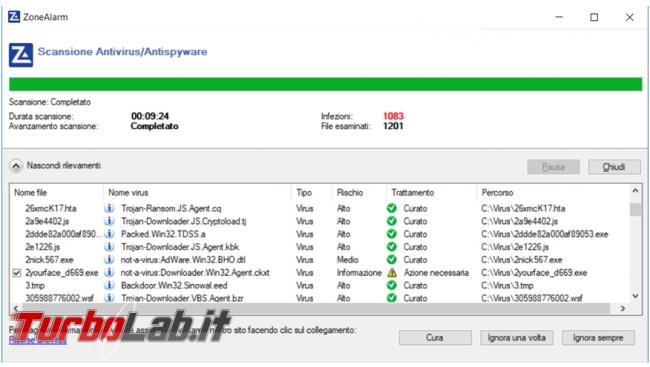Select file name 26xmcK17.hta
This screenshot has width=650, height=367.
(x=51, y=208)
